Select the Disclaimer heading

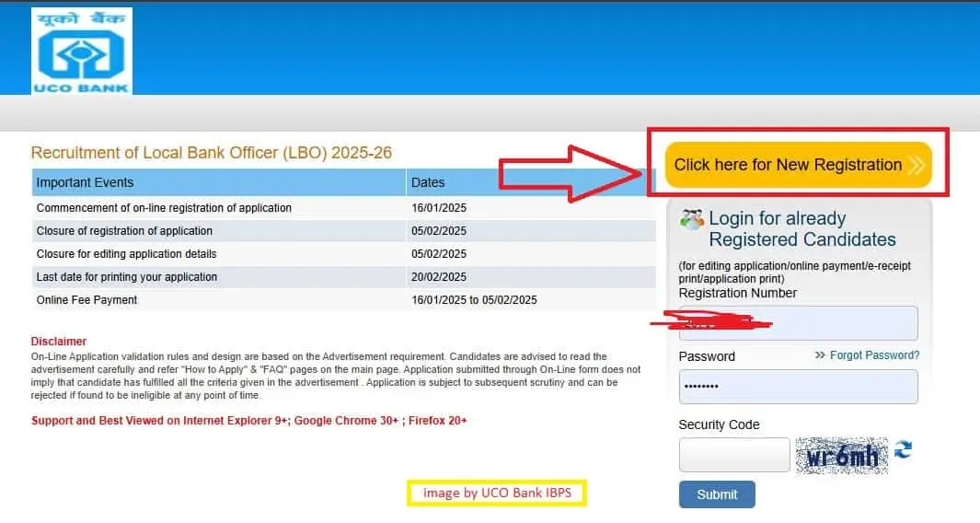point(59,341)
